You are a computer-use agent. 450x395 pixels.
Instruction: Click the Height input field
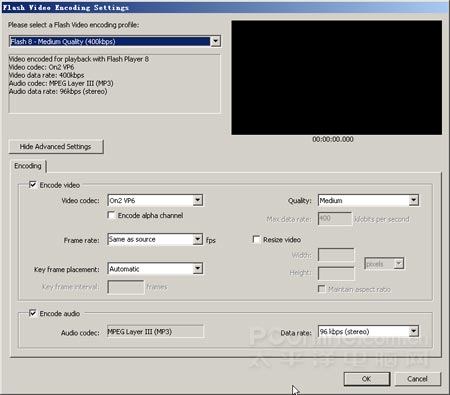(336, 273)
